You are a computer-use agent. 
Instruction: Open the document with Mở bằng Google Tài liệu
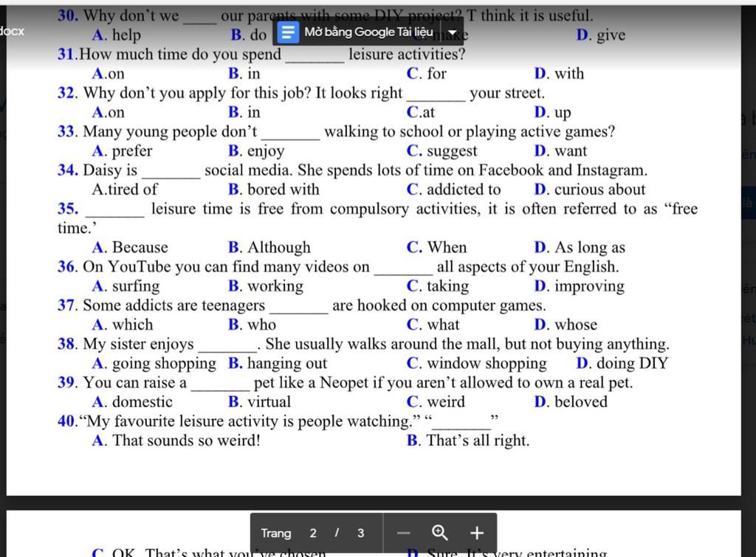[x=368, y=32]
